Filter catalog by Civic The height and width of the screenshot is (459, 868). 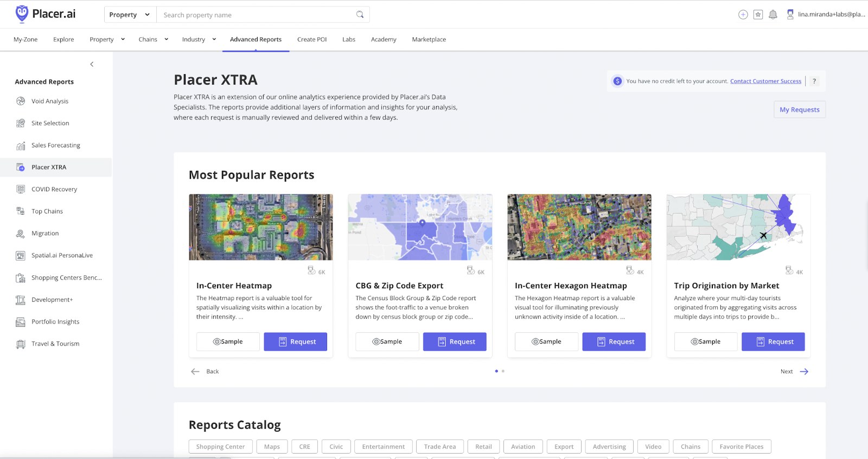tap(336, 447)
